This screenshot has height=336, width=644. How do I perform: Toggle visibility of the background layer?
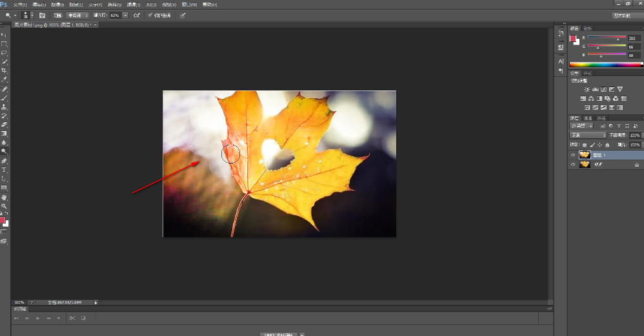click(x=572, y=165)
